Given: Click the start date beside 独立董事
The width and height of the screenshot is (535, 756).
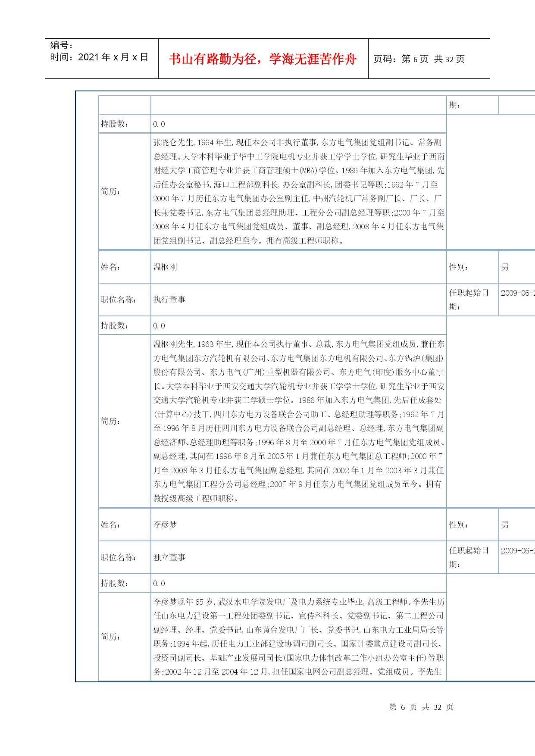Looking at the screenshot, I should pyautogui.click(x=517, y=550).
